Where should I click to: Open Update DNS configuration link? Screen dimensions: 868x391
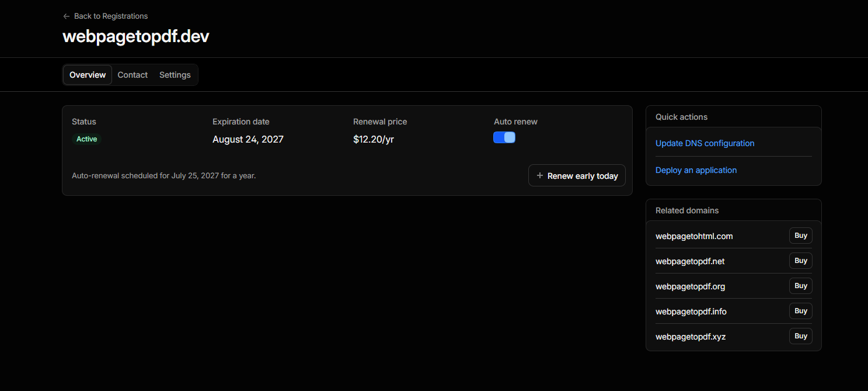(x=705, y=143)
